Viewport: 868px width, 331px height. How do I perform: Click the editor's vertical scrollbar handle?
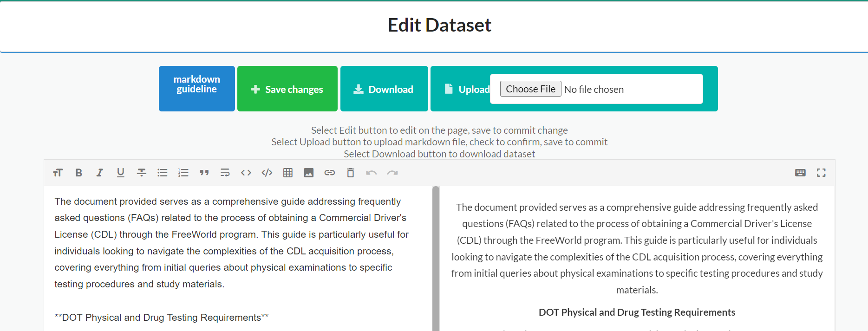436,259
